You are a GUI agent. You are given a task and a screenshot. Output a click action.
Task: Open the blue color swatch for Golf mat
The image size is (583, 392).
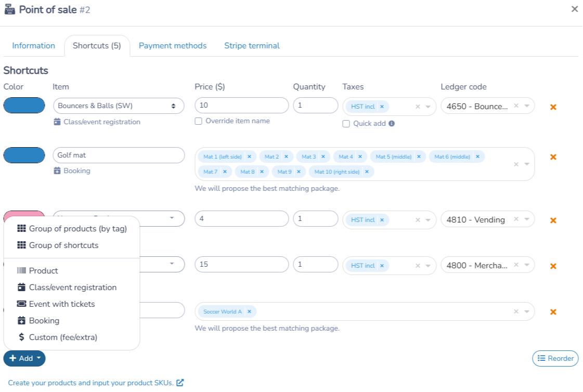pos(24,155)
